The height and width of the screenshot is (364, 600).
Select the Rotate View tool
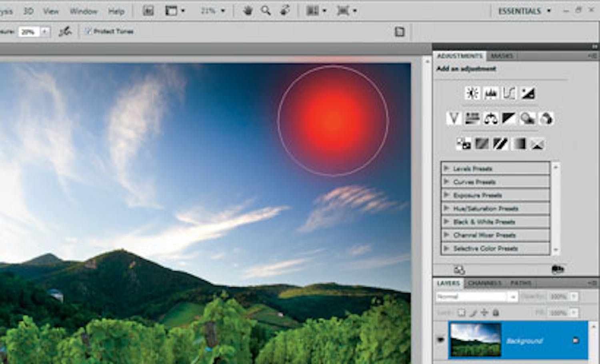(x=285, y=11)
